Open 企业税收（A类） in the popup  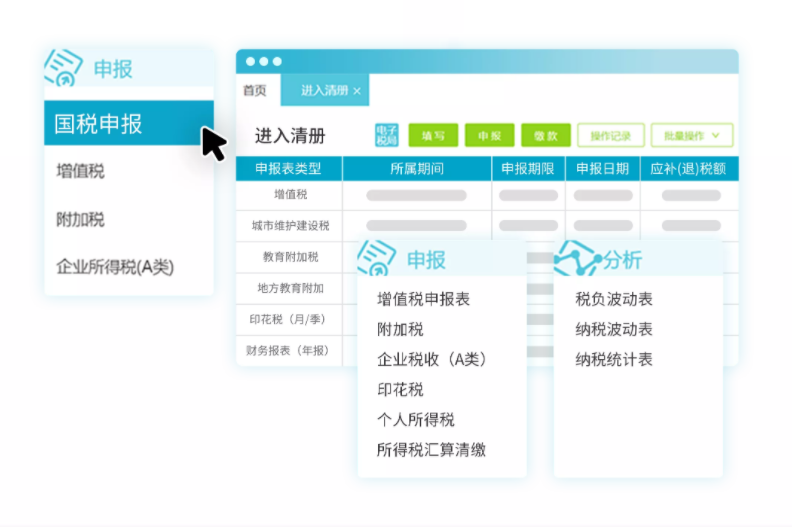point(432,359)
